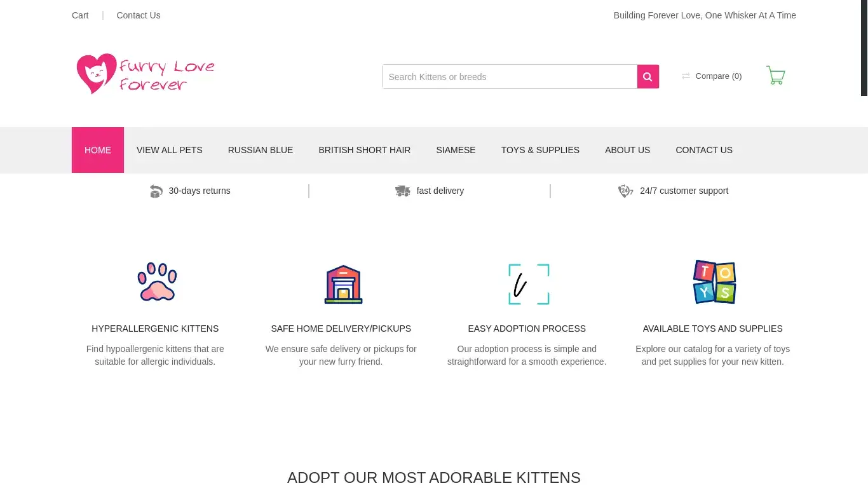Open the green shopping cart icon
868x488 pixels.
pos(776,76)
